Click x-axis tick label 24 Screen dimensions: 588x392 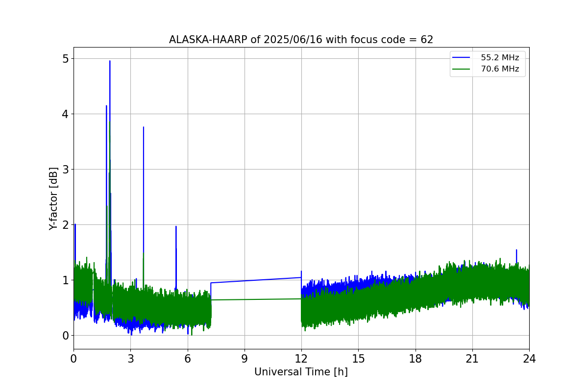[x=529, y=358]
